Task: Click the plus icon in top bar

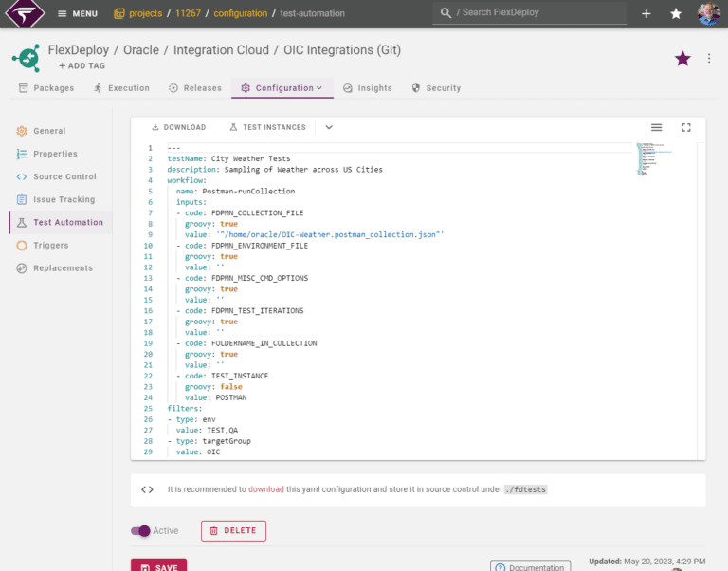Action: (646, 14)
